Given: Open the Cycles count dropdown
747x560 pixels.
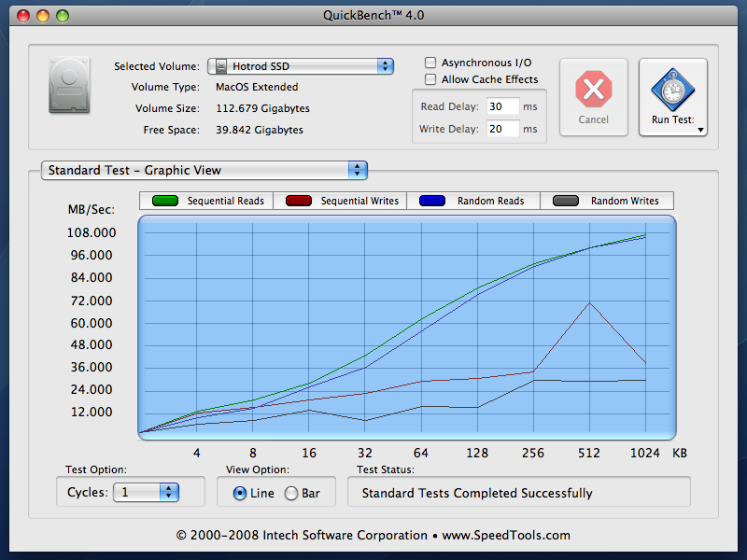Looking at the screenshot, I should point(146,492).
